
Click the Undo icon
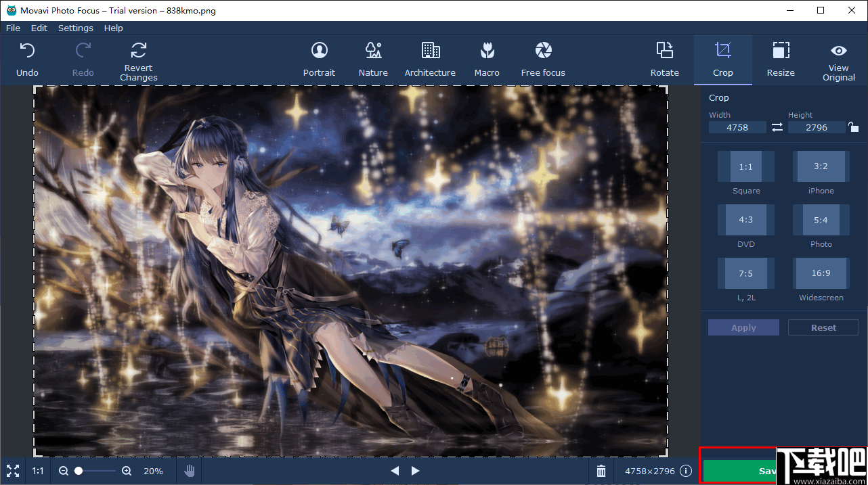(x=27, y=51)
